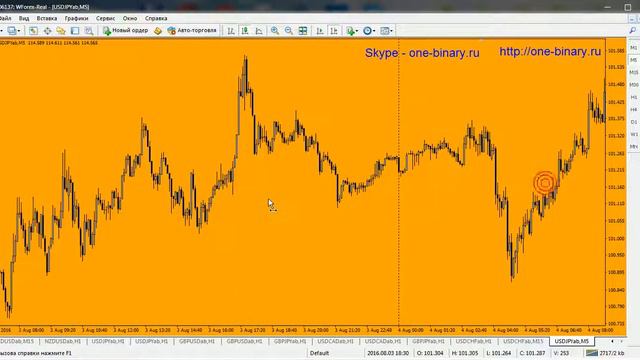The width and height of the screenshot is (640, 360).
Task: Click the C: 101.287 status value
Action: tap(532, 353)
